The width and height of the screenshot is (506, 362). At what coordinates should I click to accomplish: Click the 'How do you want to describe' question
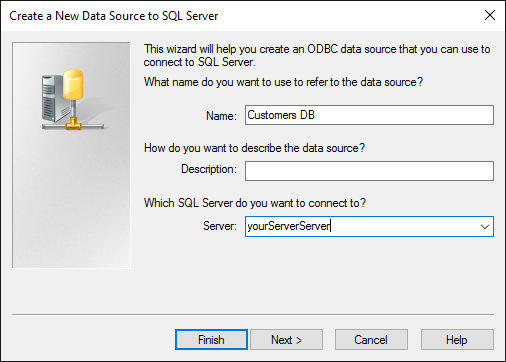click(x=254, y=148)
